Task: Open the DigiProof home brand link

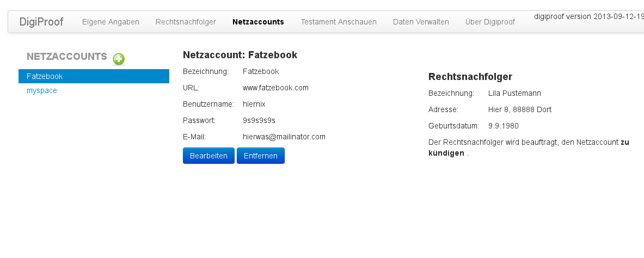Action: click(x=41, y=22)
